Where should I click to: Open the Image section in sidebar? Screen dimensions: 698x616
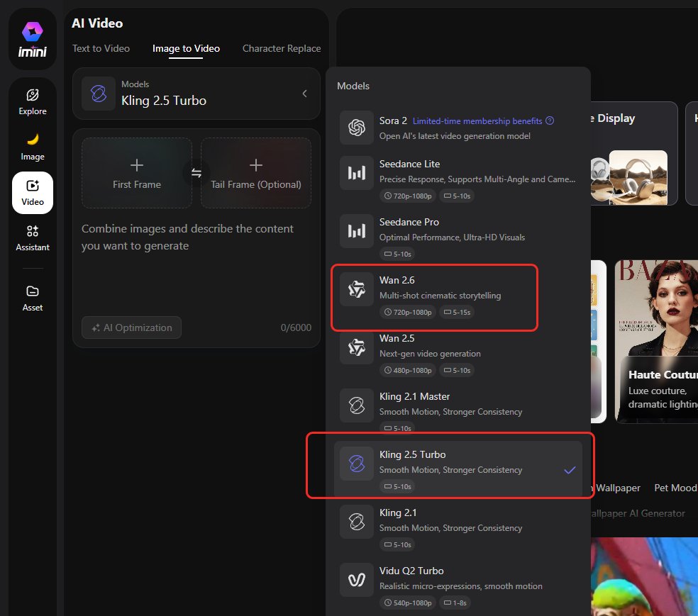33,147
